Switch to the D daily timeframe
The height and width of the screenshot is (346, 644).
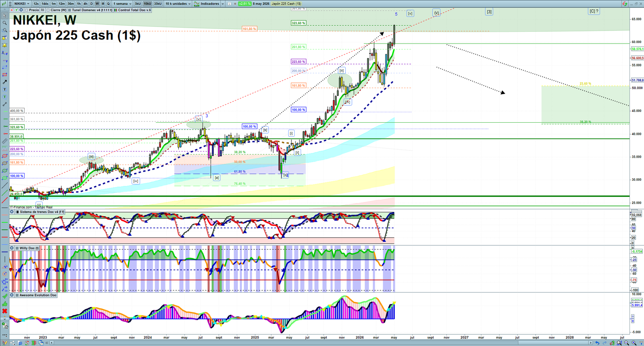pyautogui.click(x=91, y=4)
